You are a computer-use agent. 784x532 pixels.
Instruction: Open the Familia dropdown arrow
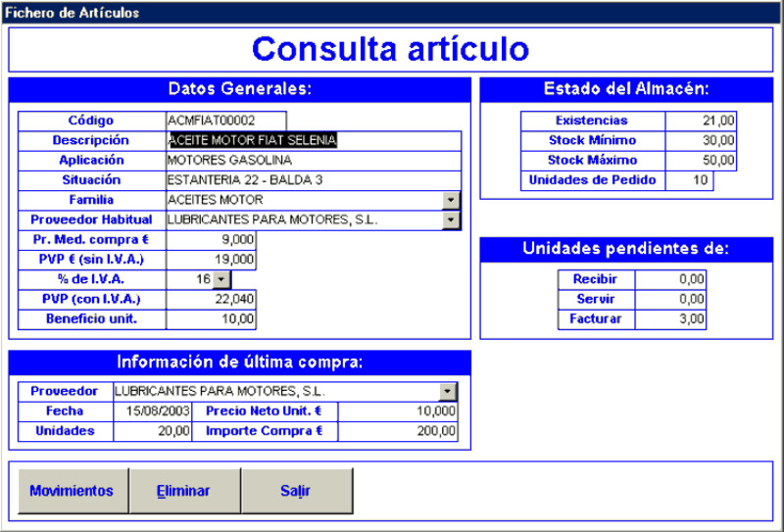[x=451, y=200]
